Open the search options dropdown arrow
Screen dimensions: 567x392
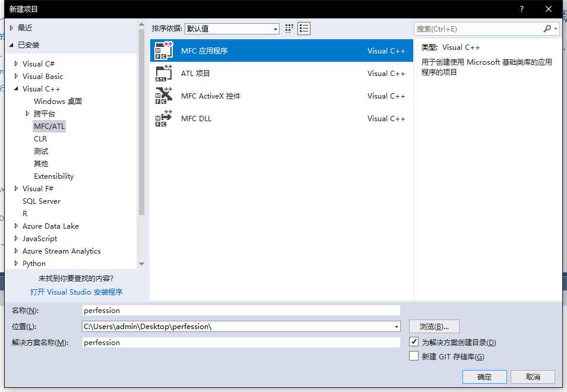(556, 29)
